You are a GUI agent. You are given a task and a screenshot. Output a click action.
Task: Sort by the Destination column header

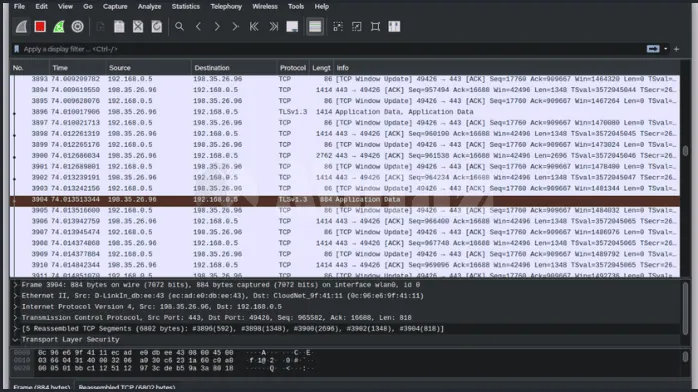pos(233,68)
